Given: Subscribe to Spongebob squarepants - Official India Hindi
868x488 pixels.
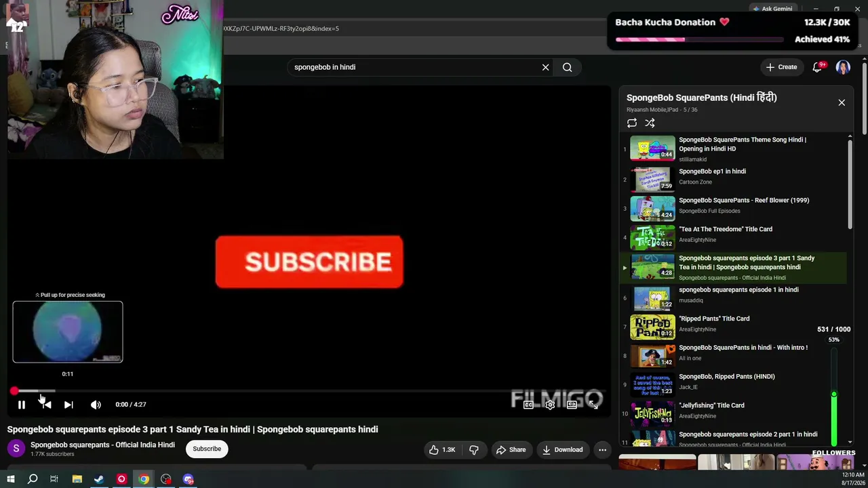Looking at the screenshot, I should pyautogui.click(x=207, y=449).
